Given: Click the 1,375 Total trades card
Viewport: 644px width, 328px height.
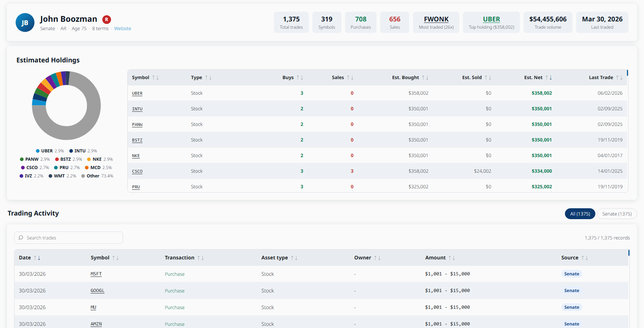Looking at the screenshot, I should tap(291, 22).
